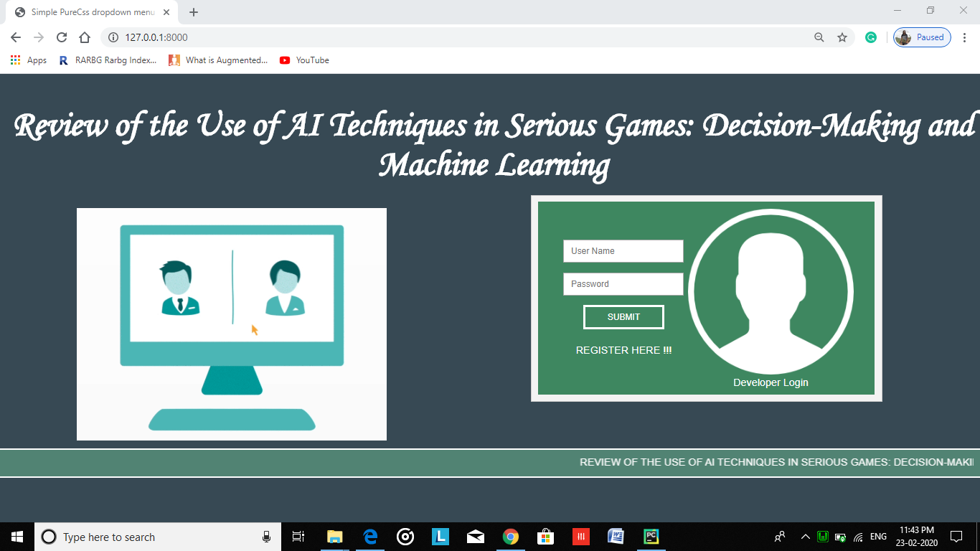Open File Explorer from the taskbar

[x=335, y=537]
